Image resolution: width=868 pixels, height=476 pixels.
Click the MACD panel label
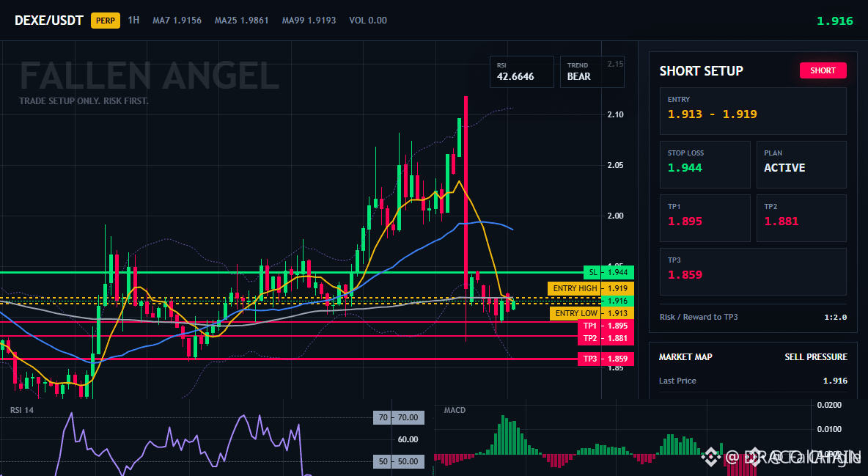coord(455,410)
